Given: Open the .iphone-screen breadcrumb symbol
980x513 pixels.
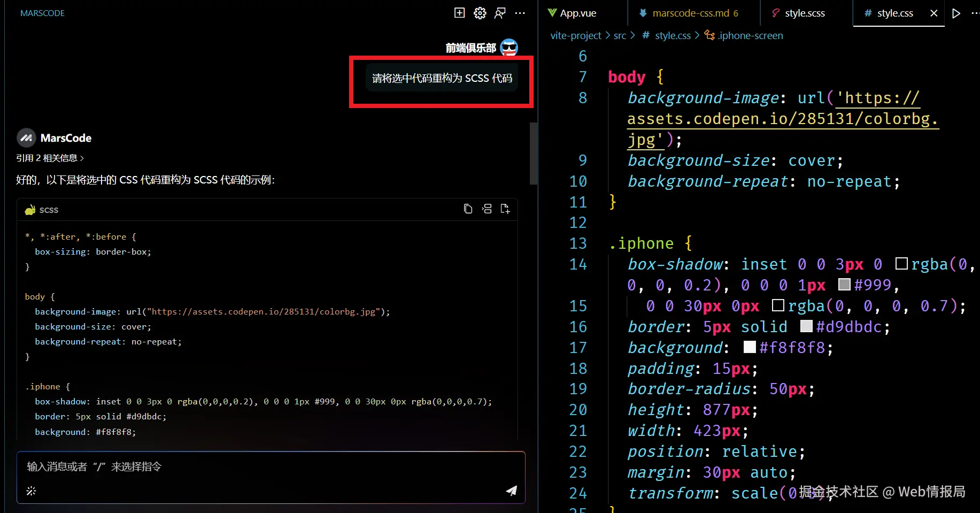Looking at the screenshot, I should coord(744,36).
